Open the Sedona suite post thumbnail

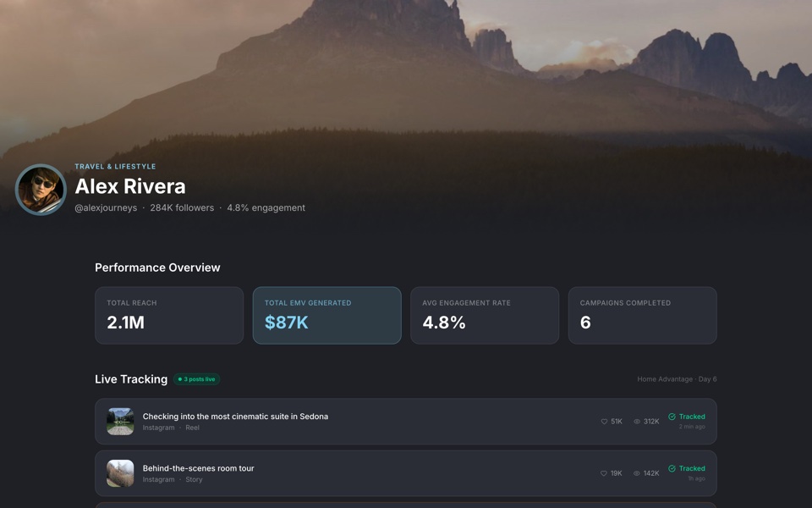click(x=120, y=422)
